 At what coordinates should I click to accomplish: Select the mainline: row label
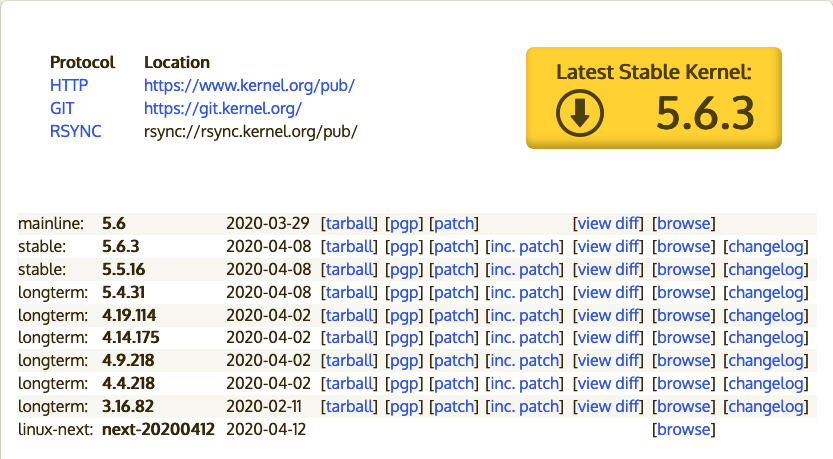click(x=51, y=224)
